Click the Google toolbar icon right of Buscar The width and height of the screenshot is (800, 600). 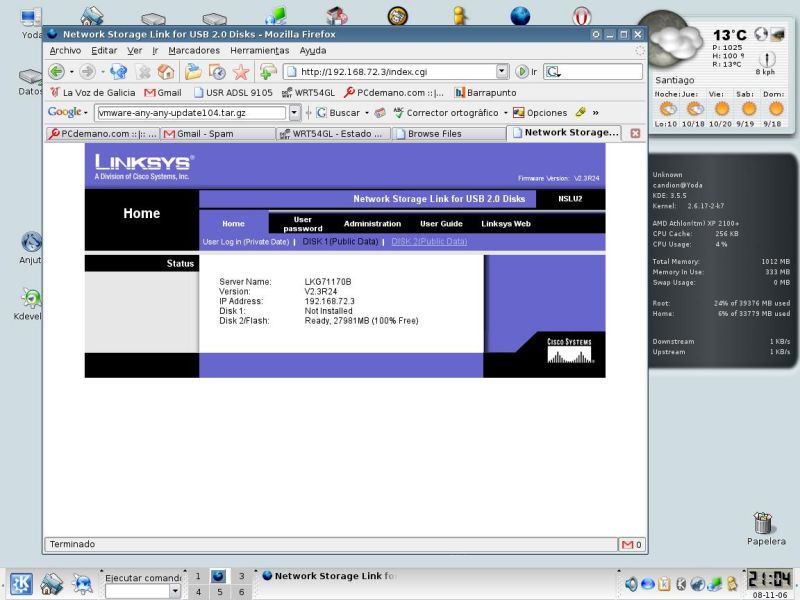tap(380, 113)
